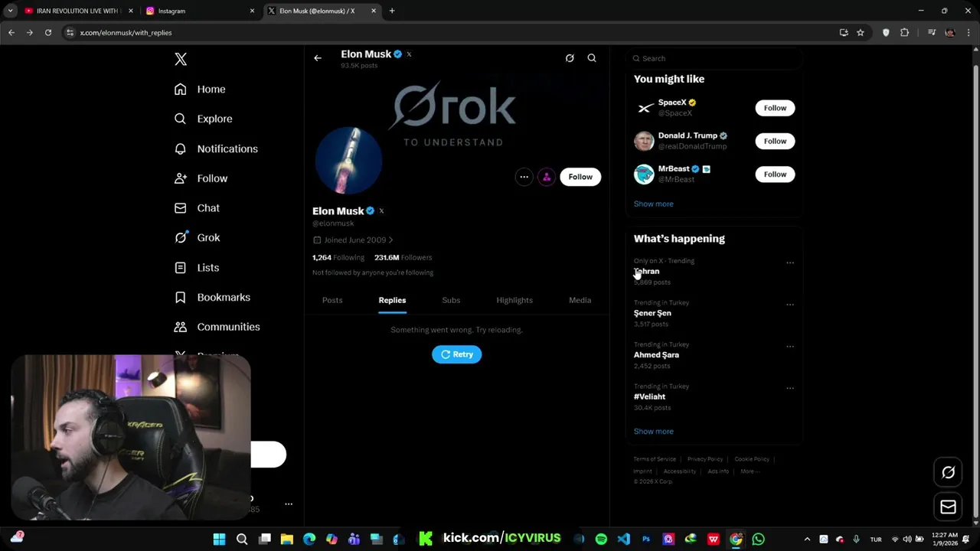Go back with the profile back arrow
The image size is (980, 551).
(x=318, y=58)
